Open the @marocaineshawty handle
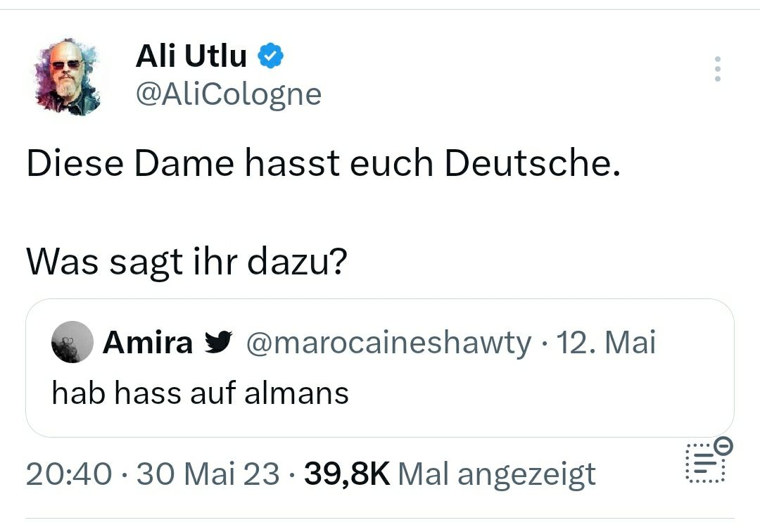 (x=388, y=343)
